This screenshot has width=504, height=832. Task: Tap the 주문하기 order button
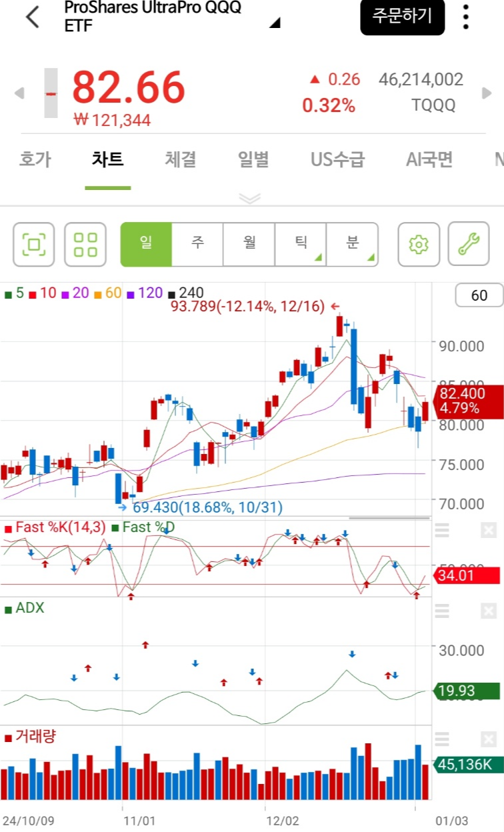coord(402,17)
